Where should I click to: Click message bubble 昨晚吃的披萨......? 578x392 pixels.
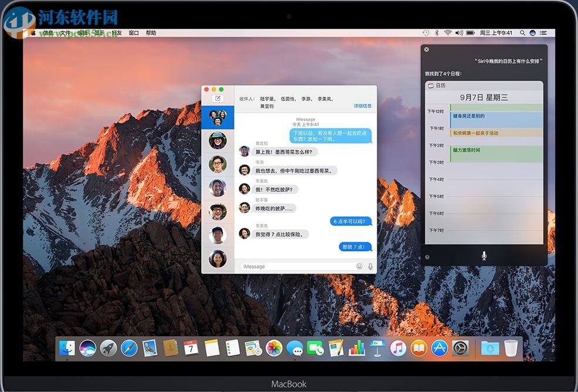point(274,208)
